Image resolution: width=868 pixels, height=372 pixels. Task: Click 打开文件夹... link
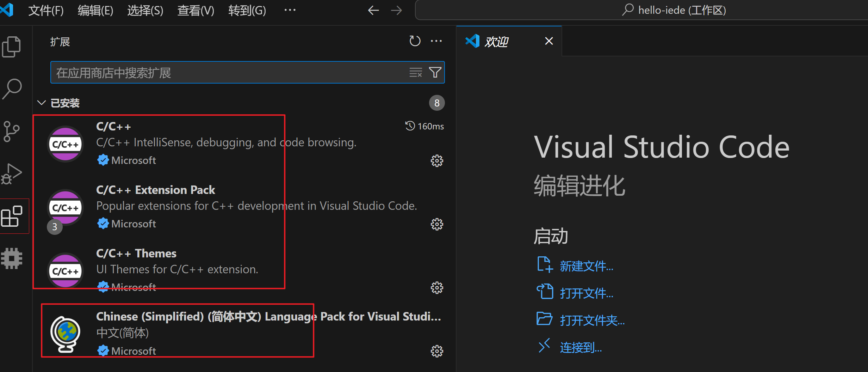(592, 321)
